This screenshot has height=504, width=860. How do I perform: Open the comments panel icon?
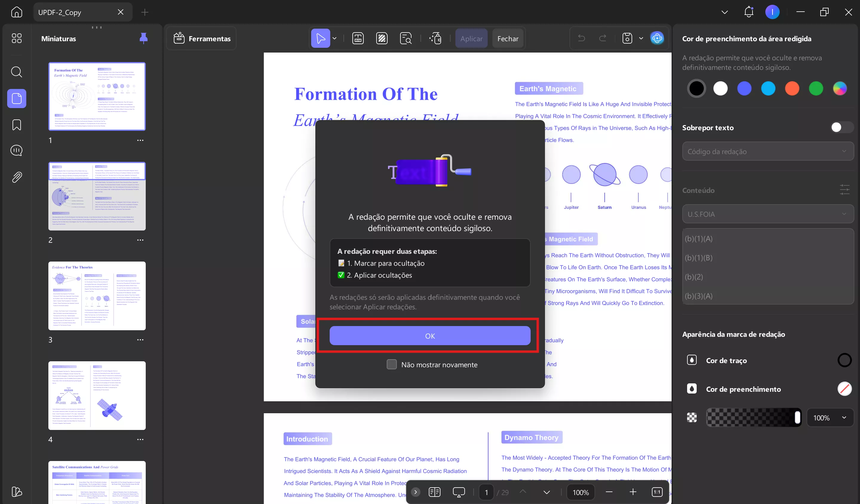tap(16, 150)
